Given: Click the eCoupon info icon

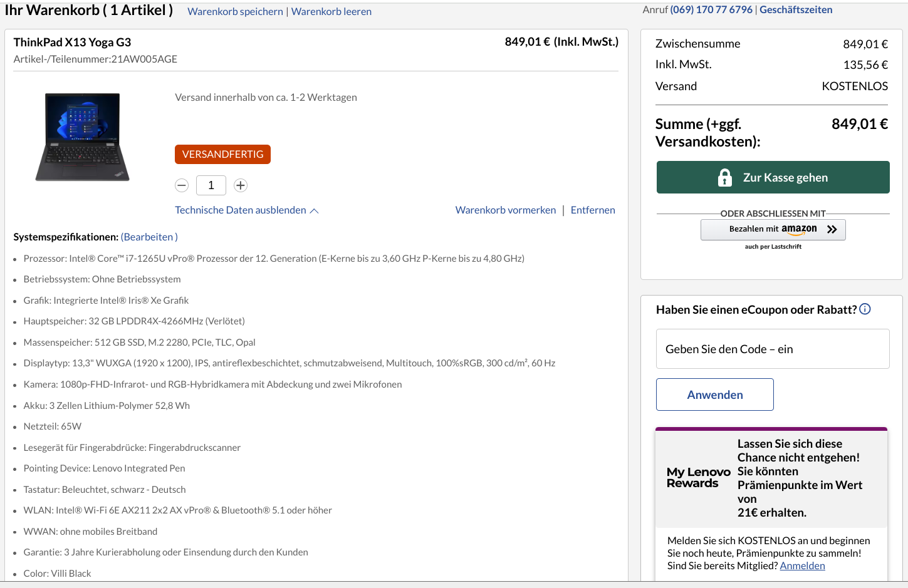Looking at the screenshot, I should coord(865,309).
